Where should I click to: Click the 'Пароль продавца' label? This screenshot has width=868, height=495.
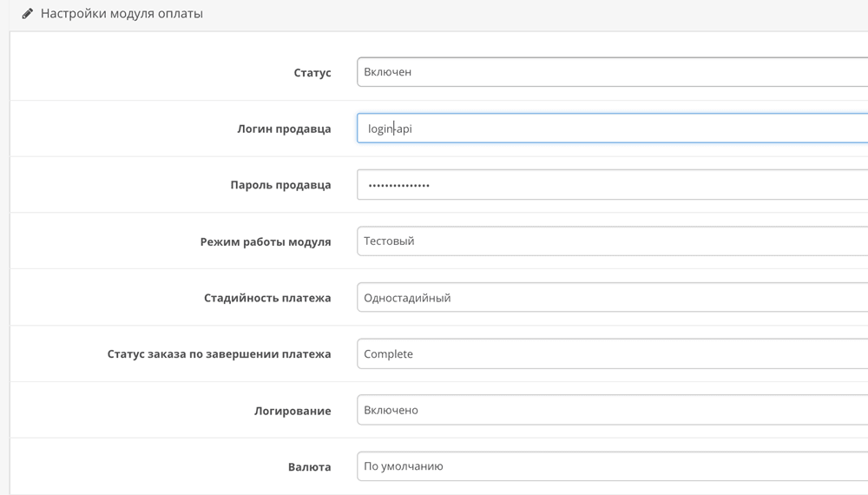(280, 185)
